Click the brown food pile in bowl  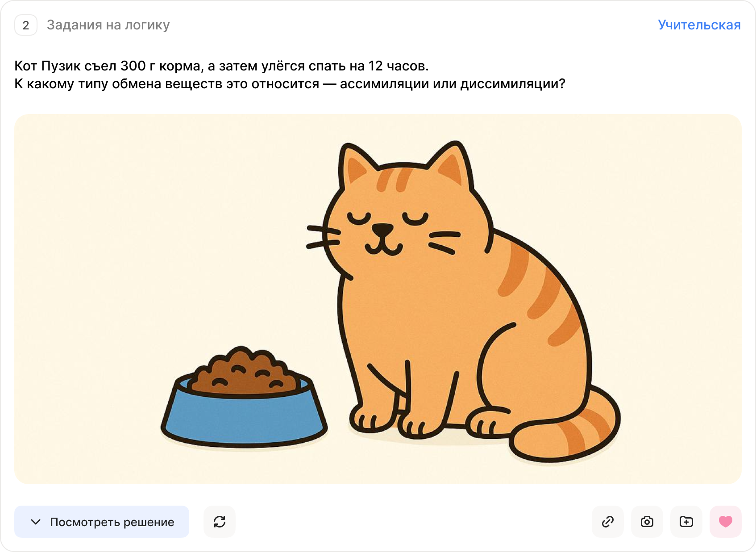pos(244,371)
